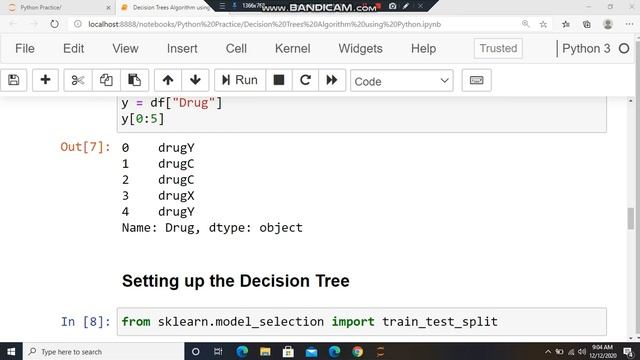Click code cell containing y = df["Drug"]
640x360 pixels.
(x=362, y=114)
